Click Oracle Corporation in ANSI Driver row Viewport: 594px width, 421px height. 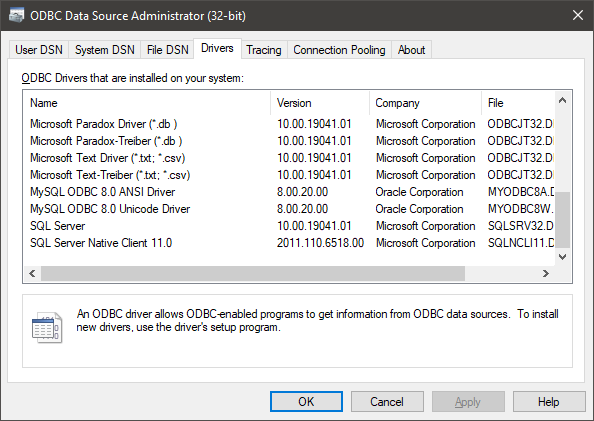[419, 192]
